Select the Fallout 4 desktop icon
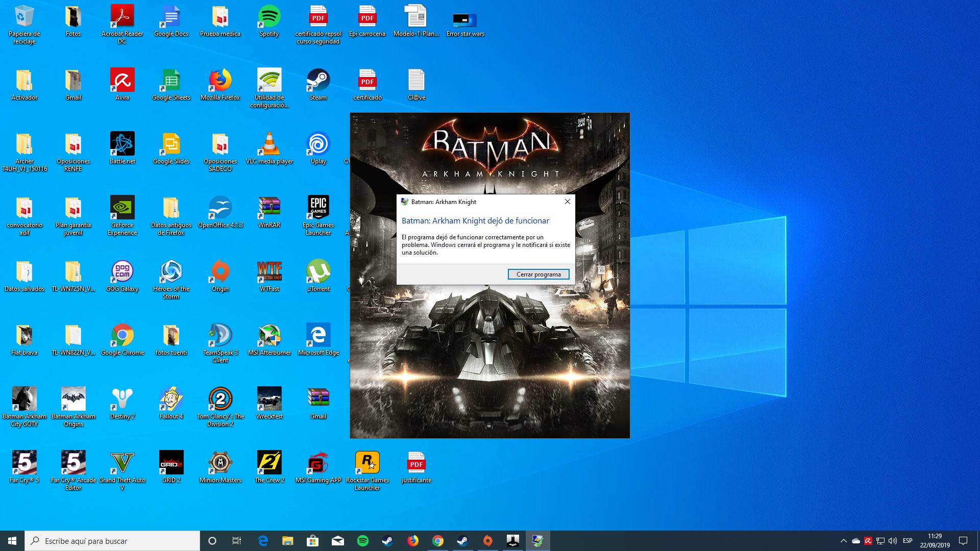 point(171,403)
